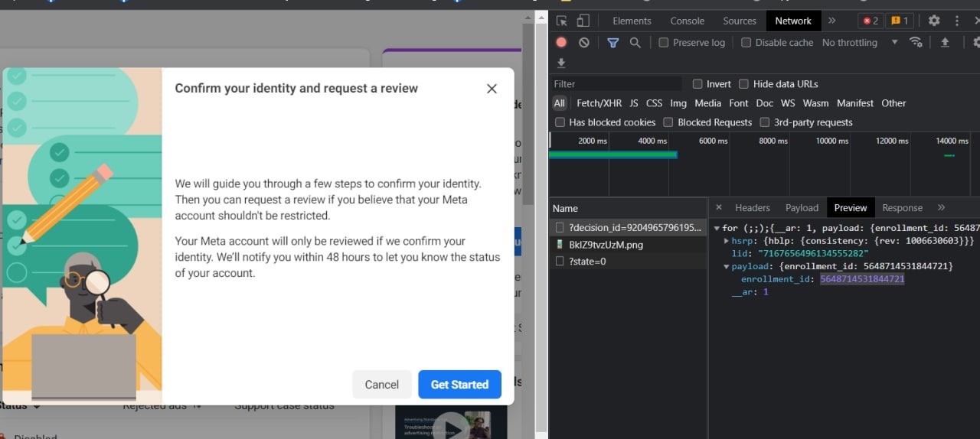Image resolution: width=980 pixels, height=439 pixels.
Task: Show more request detail tabs chevron
Action: coord(942,207)
